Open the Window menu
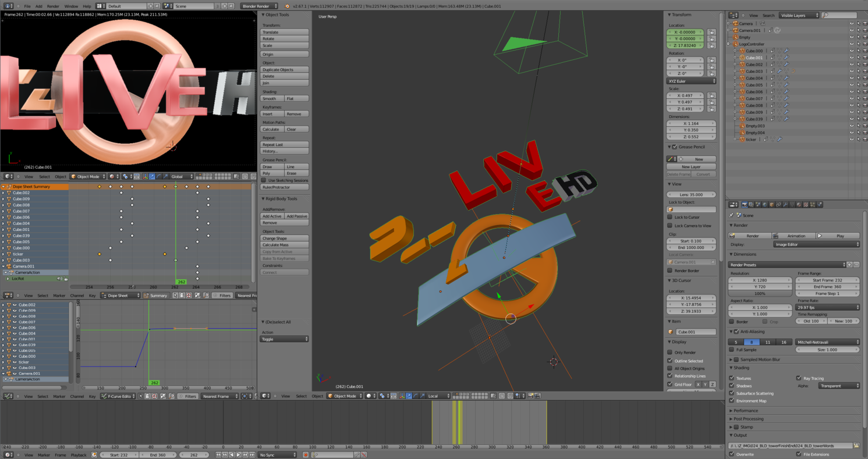 71,6
